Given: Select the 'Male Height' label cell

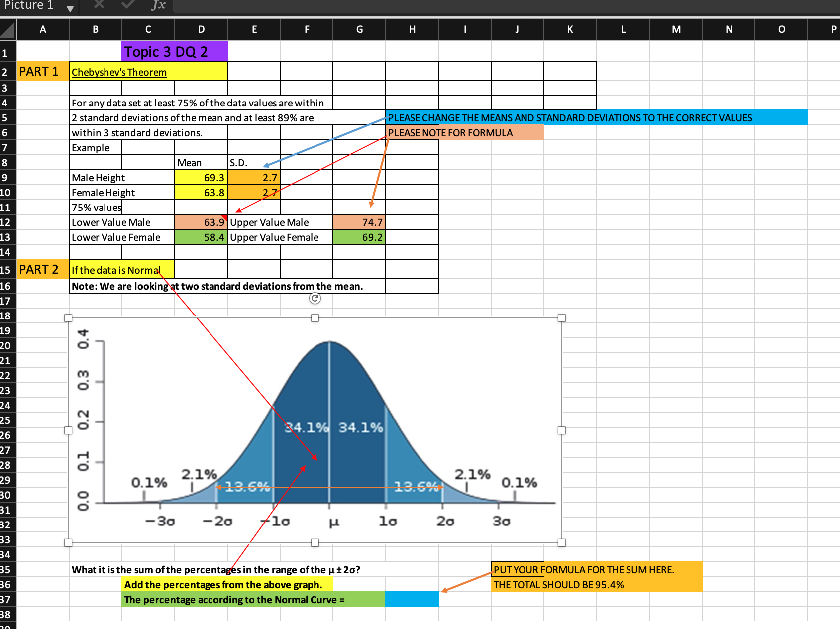Looking at the screenshot, I should pyautogui.click(x=122, y=178).
